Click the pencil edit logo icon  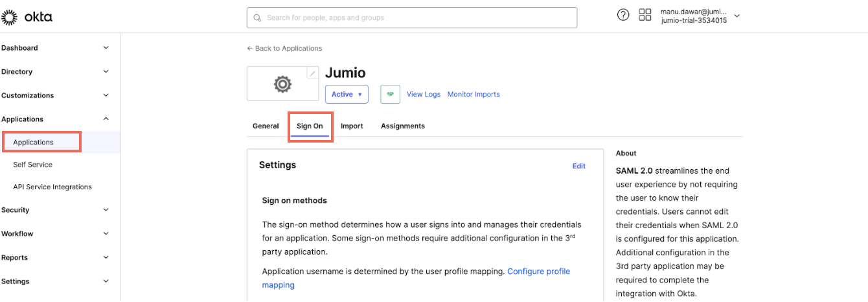(312, 73)
